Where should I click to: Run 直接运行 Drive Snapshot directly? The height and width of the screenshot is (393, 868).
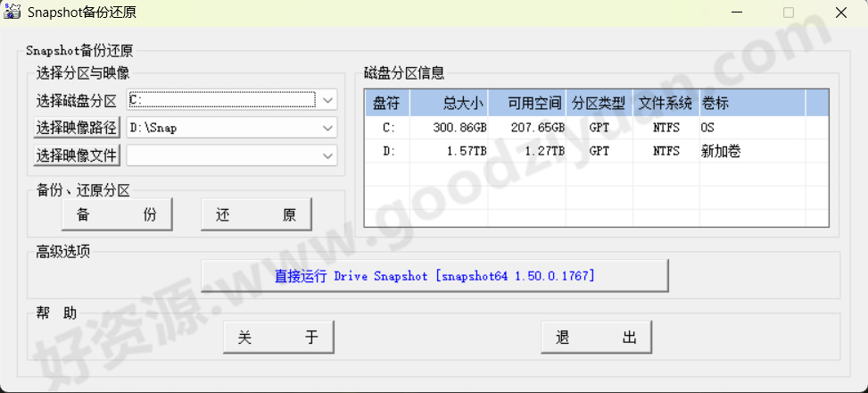click(434, 275)
